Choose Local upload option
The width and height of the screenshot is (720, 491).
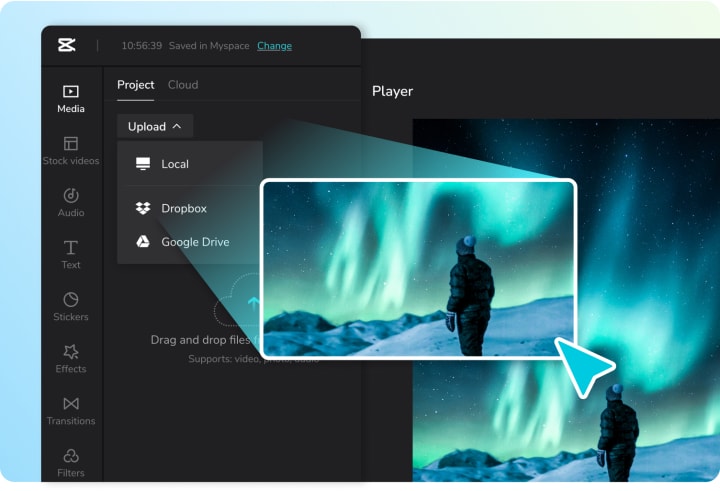[x=191, y=164]
